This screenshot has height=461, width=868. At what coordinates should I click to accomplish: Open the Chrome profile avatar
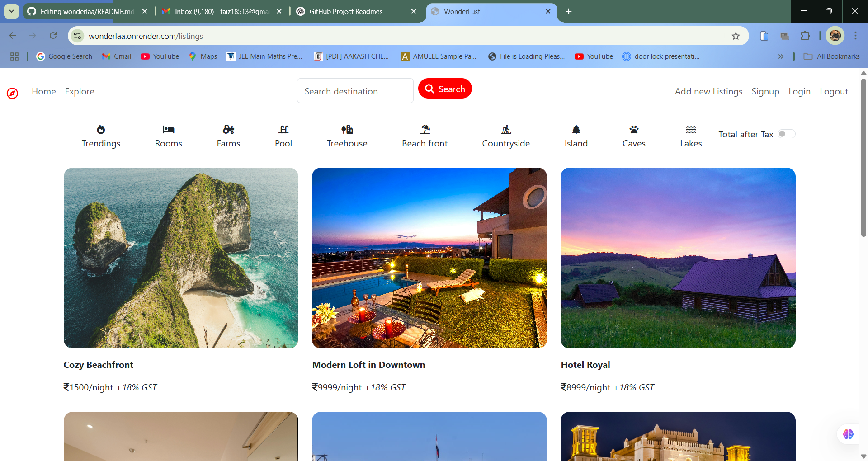coord(835,36)
